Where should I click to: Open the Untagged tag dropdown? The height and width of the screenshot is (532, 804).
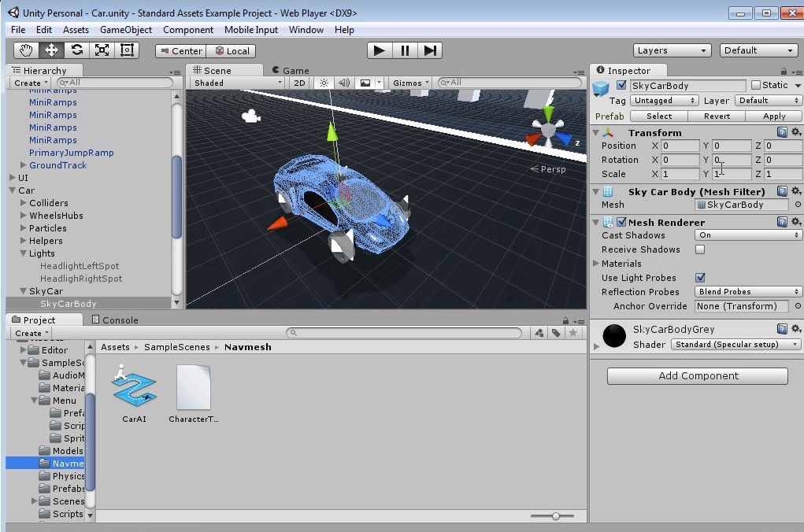tap(664, 101)
